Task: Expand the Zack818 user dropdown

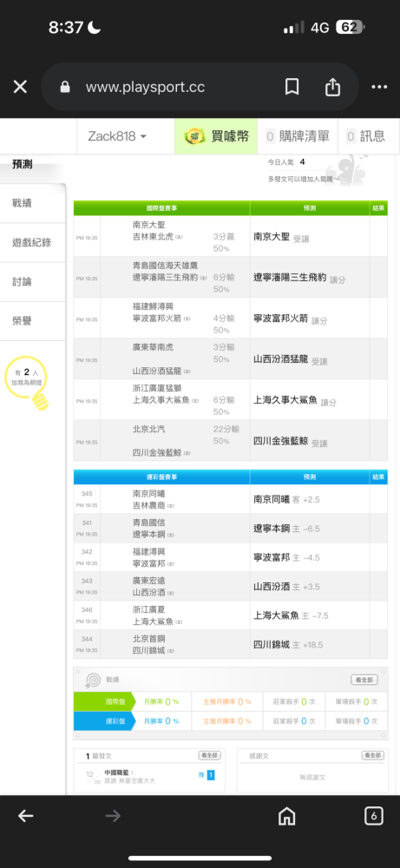Action: click(x=117, y=136)
